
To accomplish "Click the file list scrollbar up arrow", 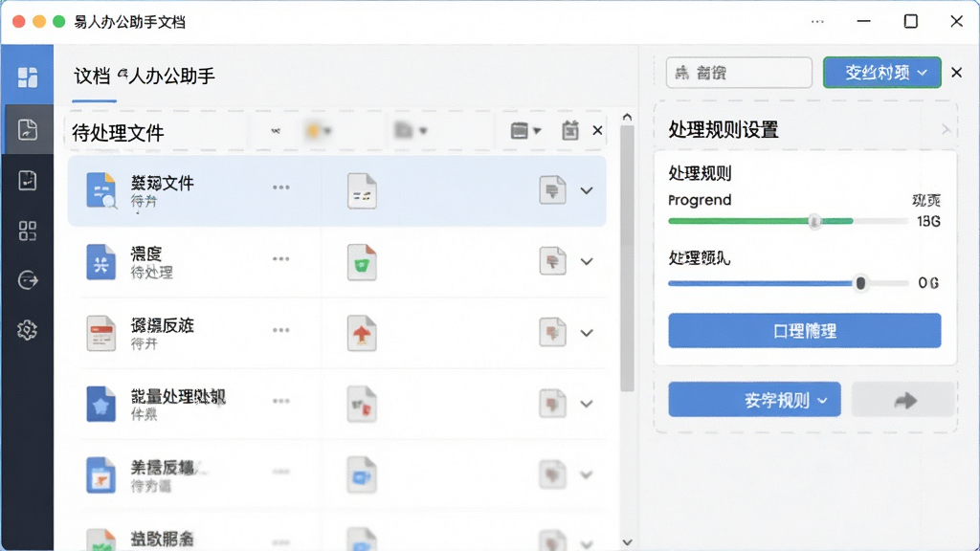I will coord(627,117).
